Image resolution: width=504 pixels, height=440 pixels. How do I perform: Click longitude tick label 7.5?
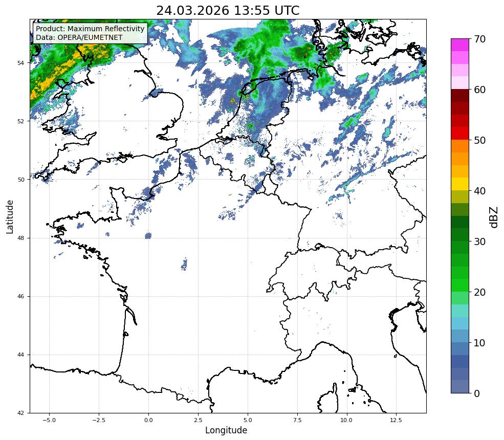[x=297, y=420]
